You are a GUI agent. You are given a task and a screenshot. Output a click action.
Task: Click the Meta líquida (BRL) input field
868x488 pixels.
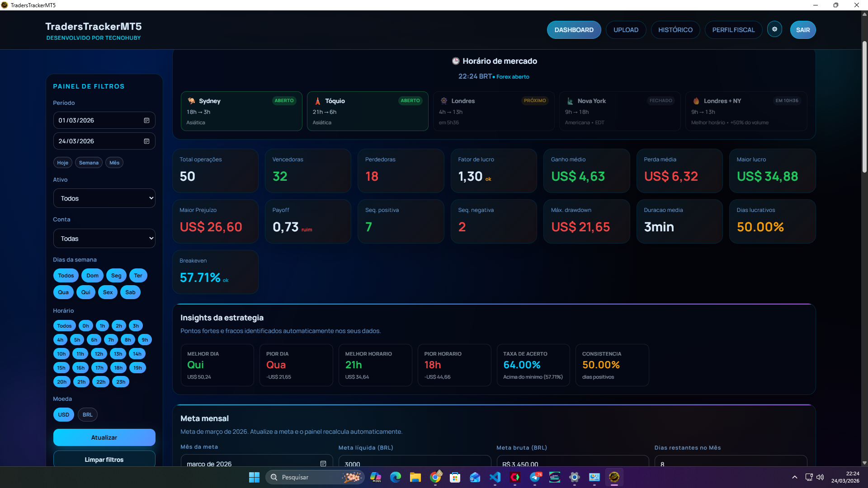(415, 464)
